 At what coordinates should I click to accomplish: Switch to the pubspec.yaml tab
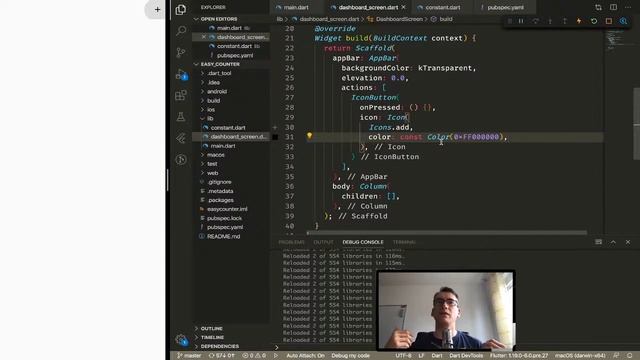(x=505, y=7)
